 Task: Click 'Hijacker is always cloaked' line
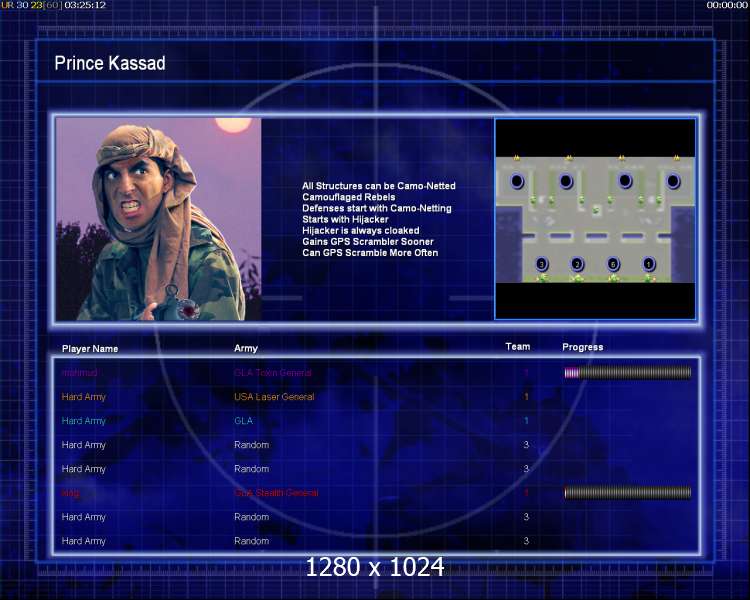point(361,231)
